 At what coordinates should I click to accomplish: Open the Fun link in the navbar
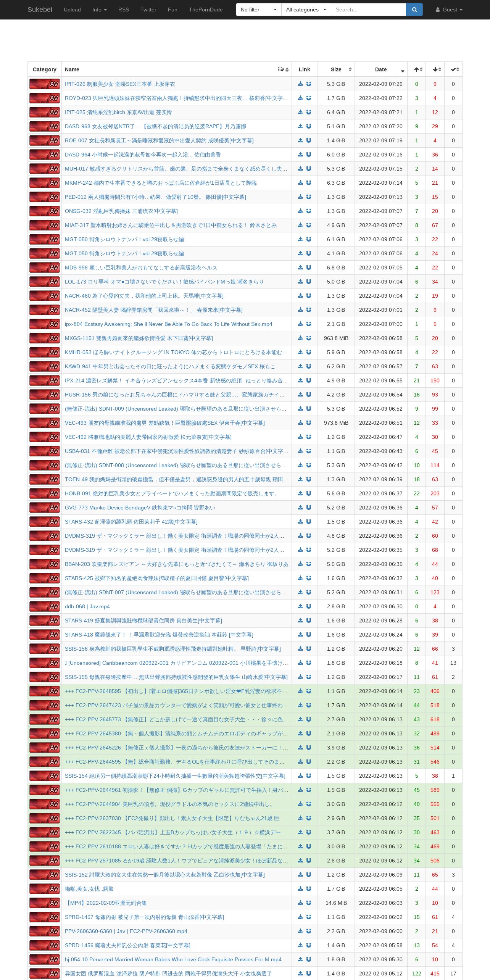172,10
